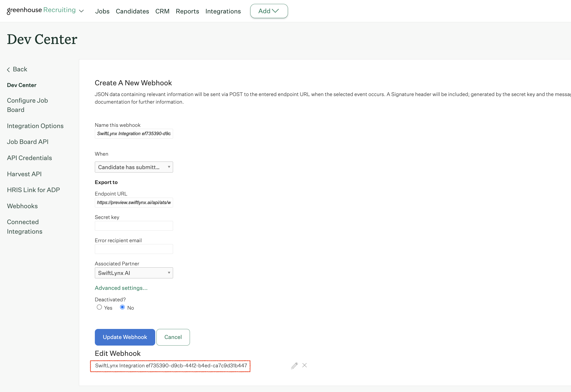The image size is (571, 392).
Task: Open the When event dropdown
Action: coord(134,167)
